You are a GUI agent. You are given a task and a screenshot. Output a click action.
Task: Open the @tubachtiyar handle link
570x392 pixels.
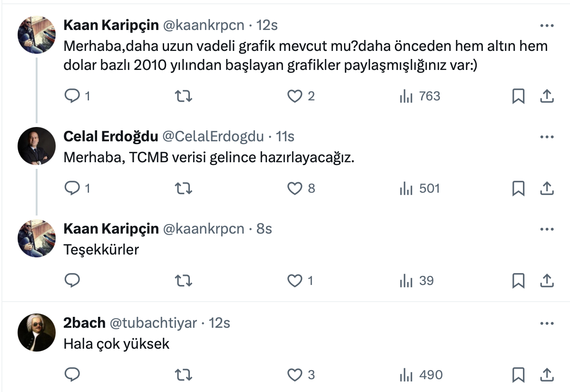[x=153, y=323]
